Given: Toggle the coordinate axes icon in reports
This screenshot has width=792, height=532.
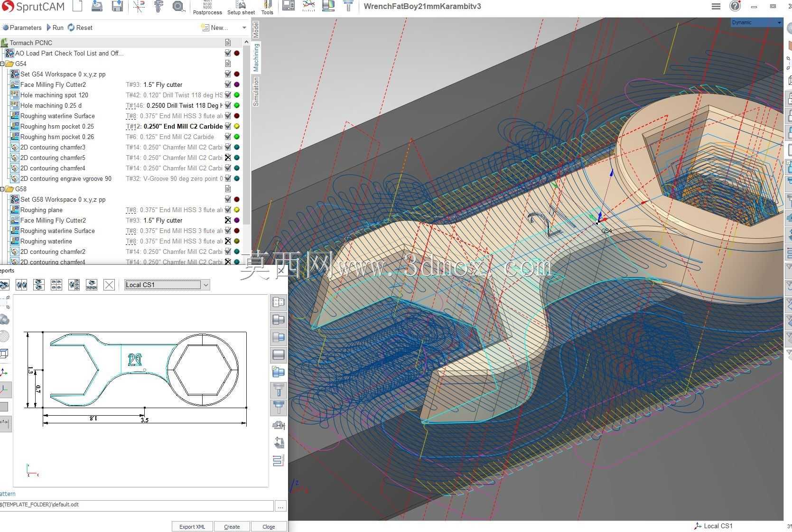Looking at the screenshot, I should 4,372.
